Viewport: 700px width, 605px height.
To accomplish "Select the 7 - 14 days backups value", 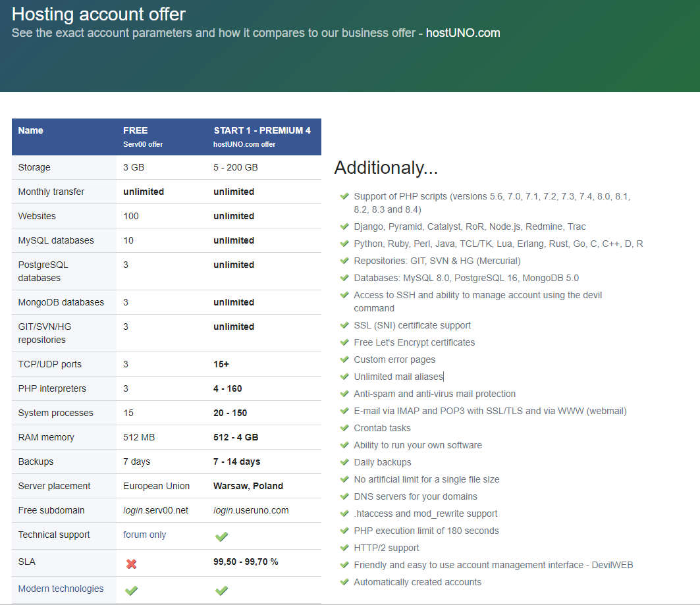I will [x=236, y=461].
